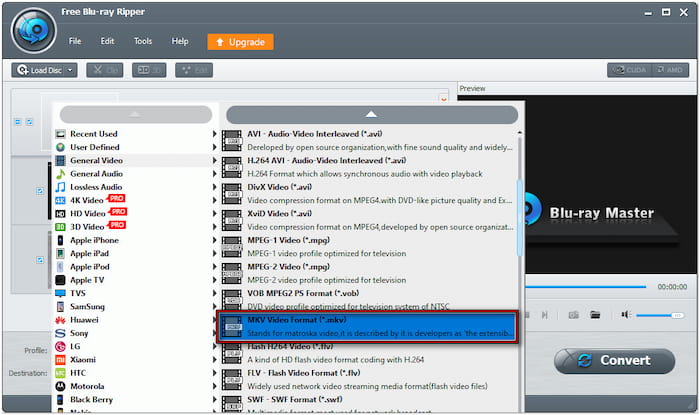Open the snapshot folder icon

[x=595, y=315]
